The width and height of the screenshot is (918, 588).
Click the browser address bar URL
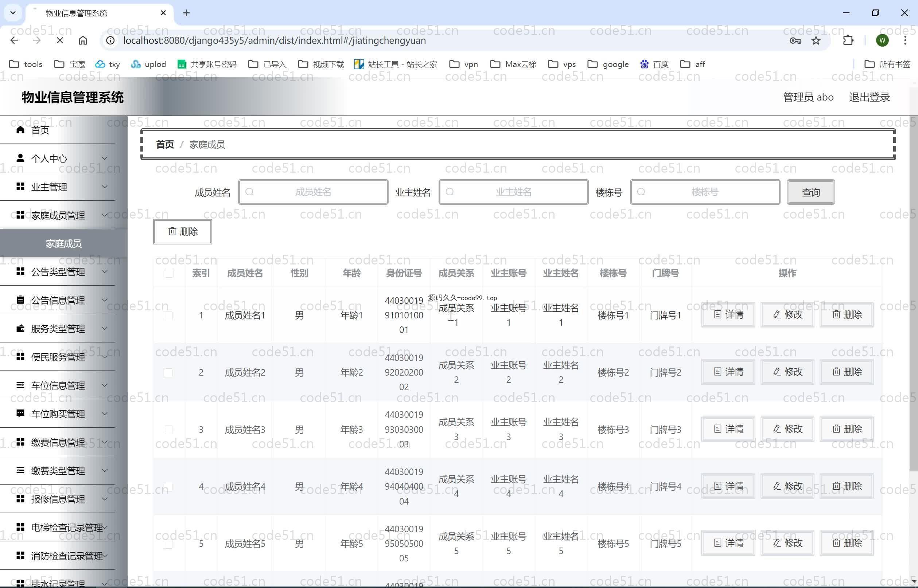274,40
